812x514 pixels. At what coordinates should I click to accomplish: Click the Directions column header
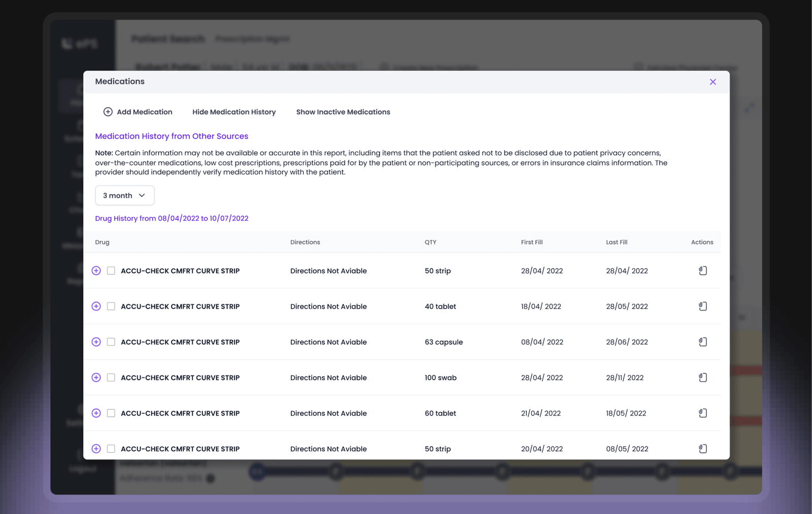[x=305, y=242]
